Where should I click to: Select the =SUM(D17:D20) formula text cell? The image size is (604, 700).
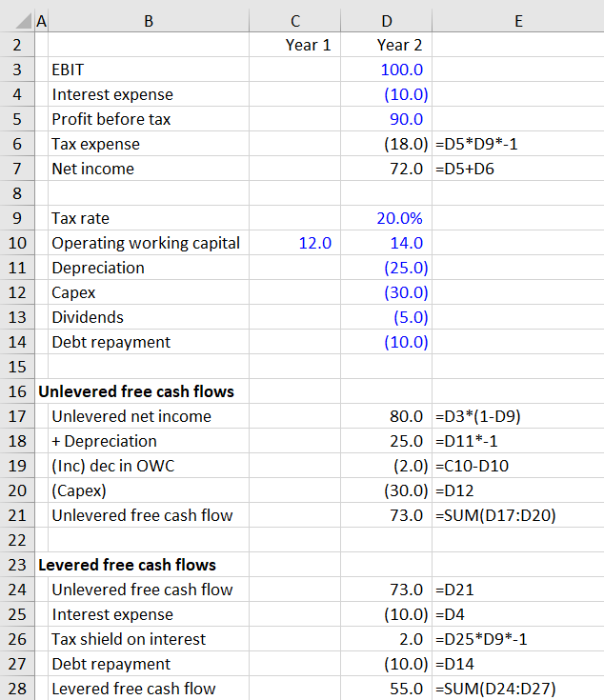[494, 515]
